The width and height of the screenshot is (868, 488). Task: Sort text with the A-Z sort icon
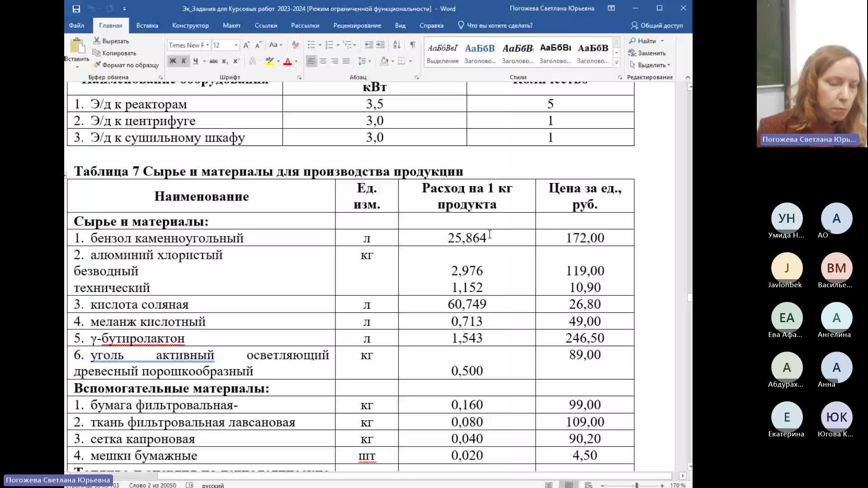(396, 45)
